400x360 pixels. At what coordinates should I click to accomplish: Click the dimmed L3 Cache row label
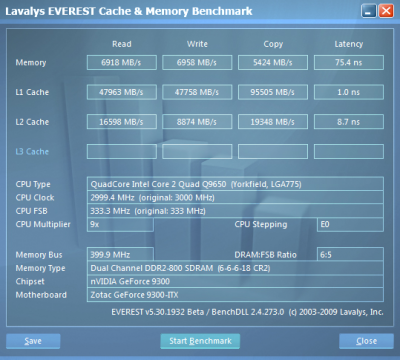[32, 152]
